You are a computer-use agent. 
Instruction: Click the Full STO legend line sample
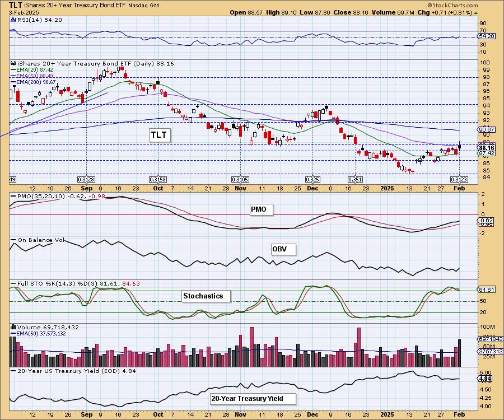pyautogui.click(x=13, y=284)
